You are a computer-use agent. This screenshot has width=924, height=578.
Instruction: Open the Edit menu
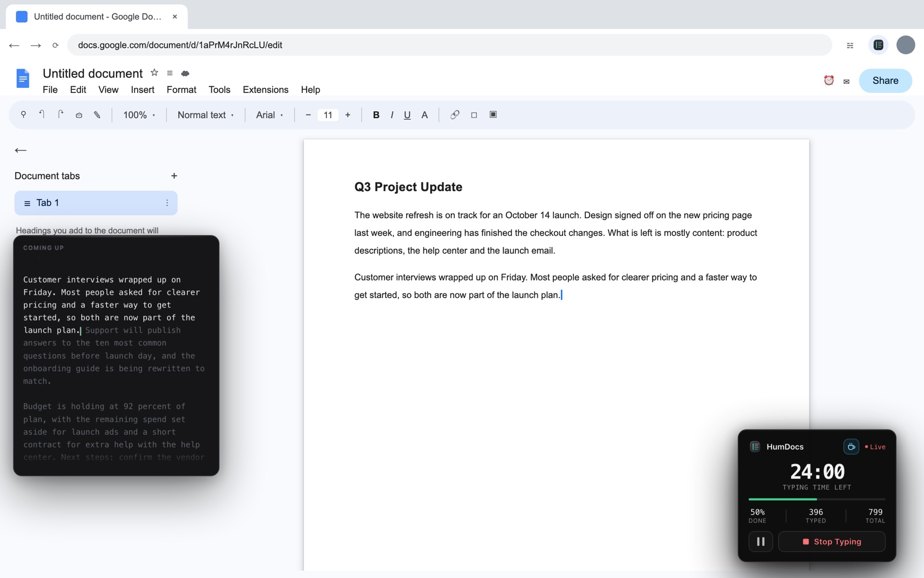(78, 89)
